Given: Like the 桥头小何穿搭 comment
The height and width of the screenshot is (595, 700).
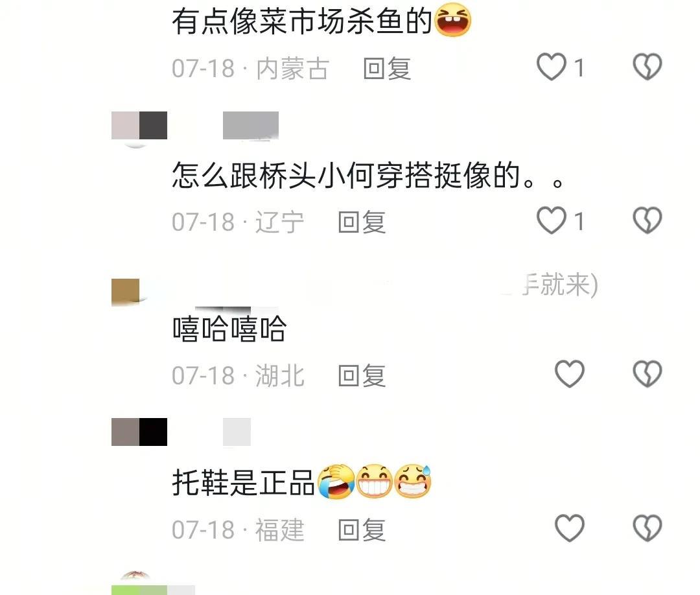Looking at the screenshot, I should coord(552,220).
